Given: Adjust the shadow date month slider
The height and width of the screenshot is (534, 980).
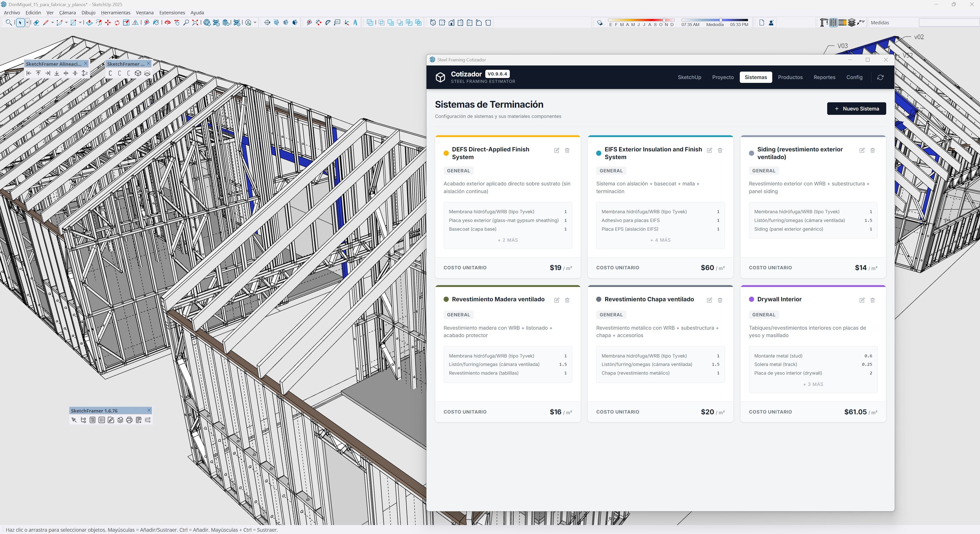Looking at the screenshot, I should tap(664, 20).
